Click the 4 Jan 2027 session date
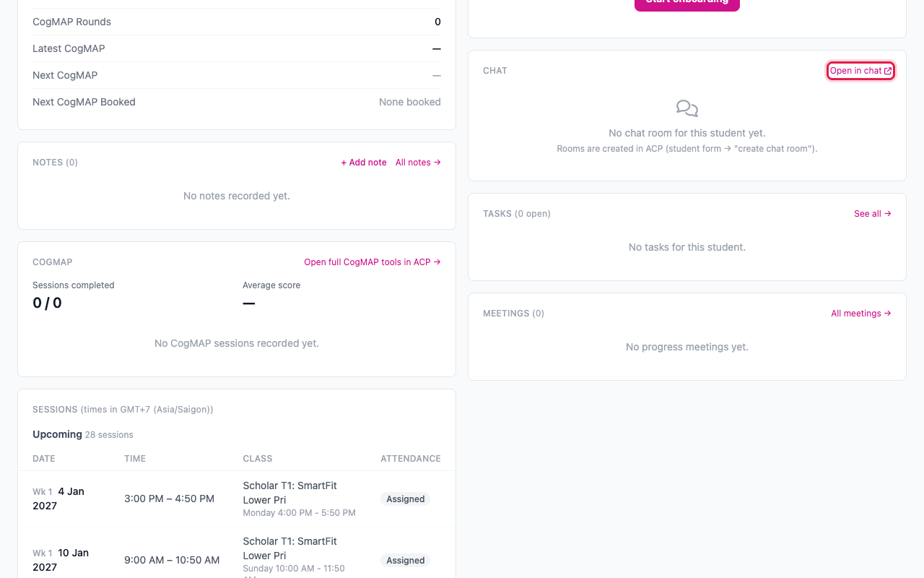 58,499
